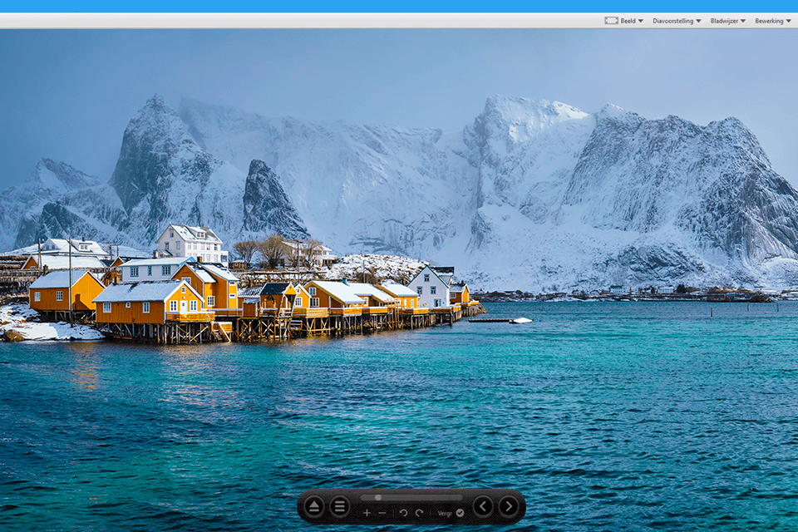Screen dimensions: 798x532
Task: Click the fullscreen preview icon beside Beeld
Action: click(x=611, y=21)
